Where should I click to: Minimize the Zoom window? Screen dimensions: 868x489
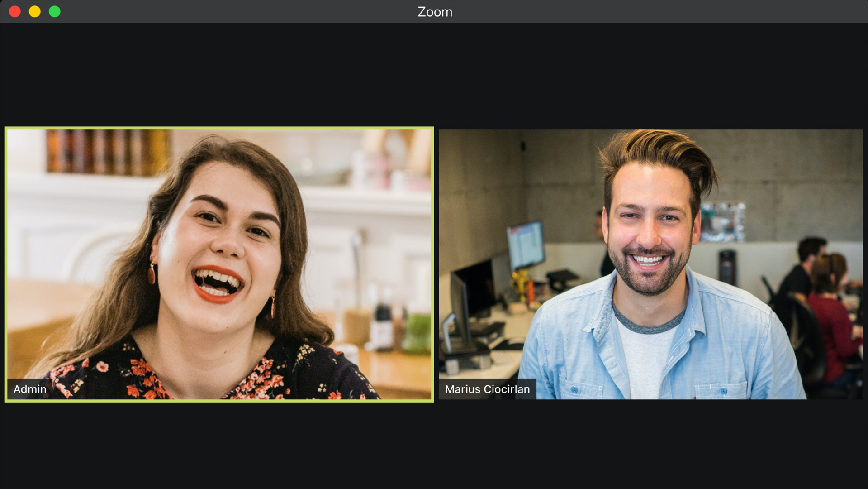click(35, 12)
